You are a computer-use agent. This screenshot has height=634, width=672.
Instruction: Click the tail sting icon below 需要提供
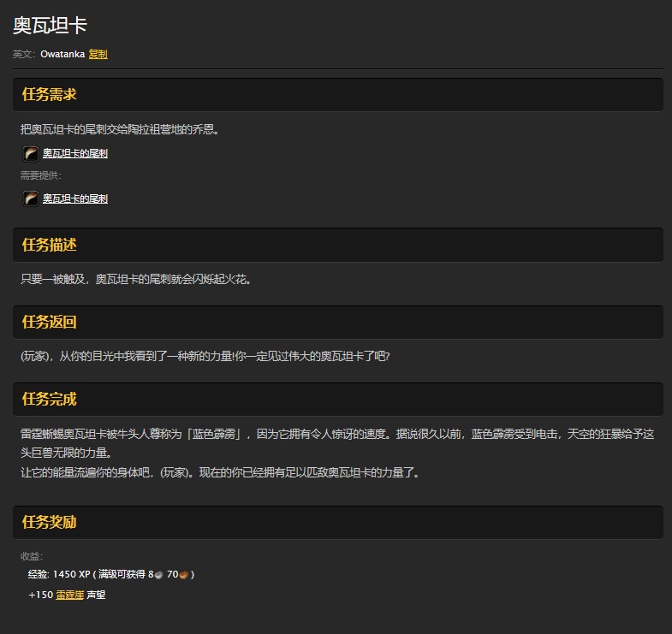pyautogui.click(x=31, y=198)
